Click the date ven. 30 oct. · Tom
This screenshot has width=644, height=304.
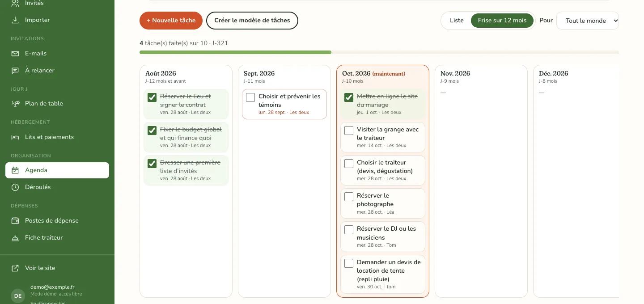[x=376, y=287]
